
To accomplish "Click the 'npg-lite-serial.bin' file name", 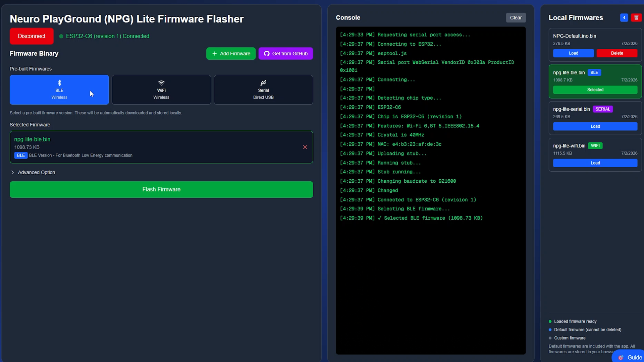I will point(572,109).
